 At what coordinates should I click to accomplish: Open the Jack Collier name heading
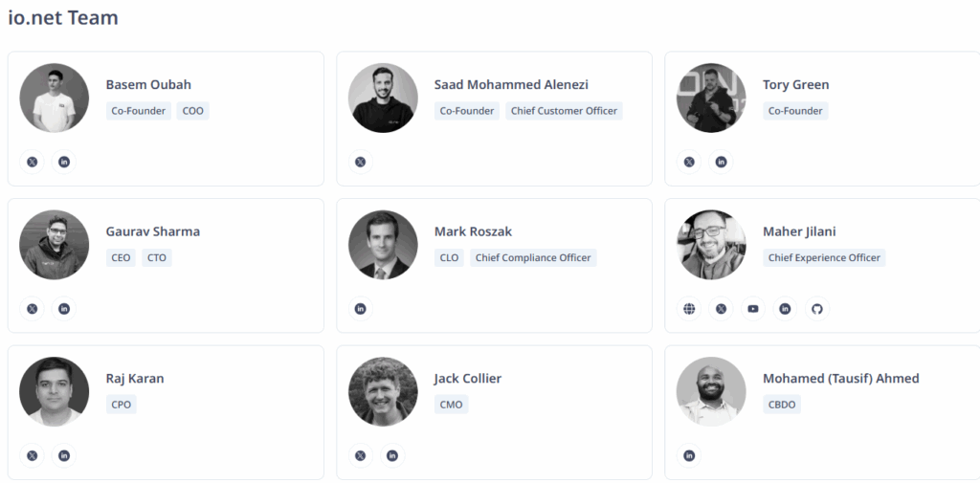pyautogui.click(x=467, y=378)
